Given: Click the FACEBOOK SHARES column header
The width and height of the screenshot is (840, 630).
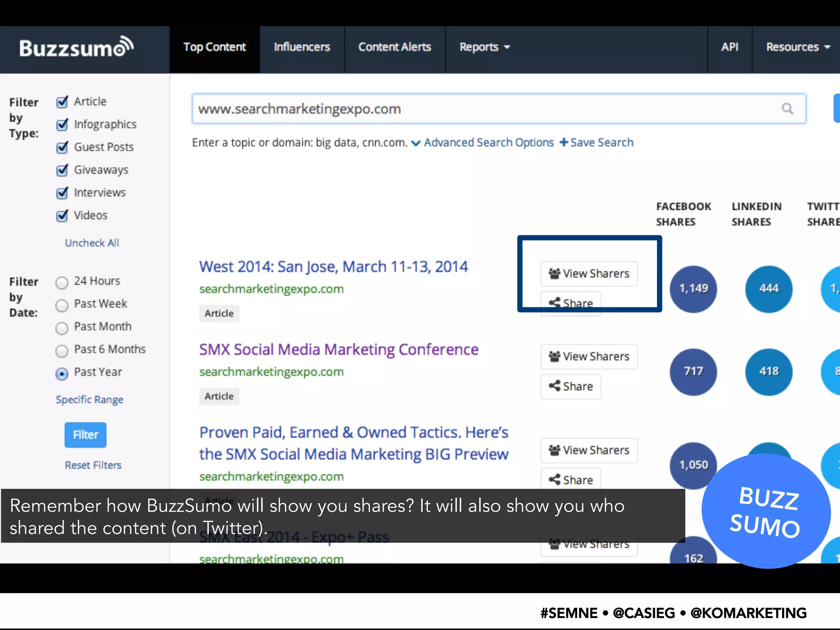Looking at the screenshot, I should (683, 214).
